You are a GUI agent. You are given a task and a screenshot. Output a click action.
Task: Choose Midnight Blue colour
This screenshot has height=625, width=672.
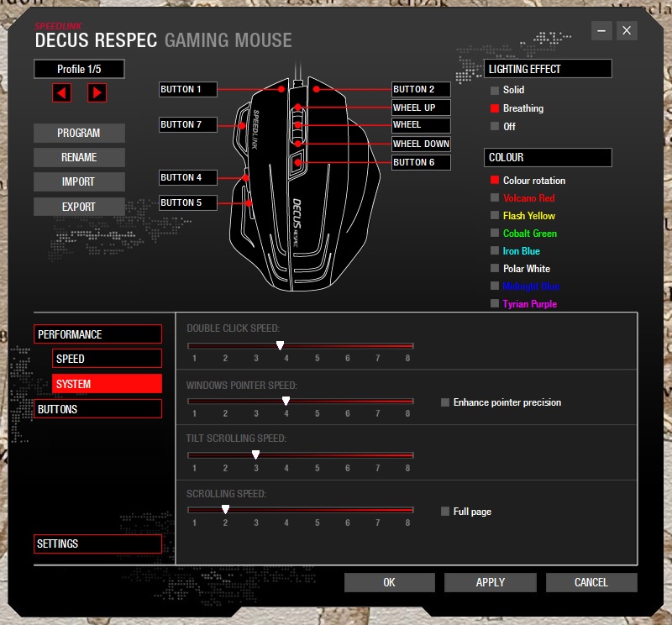495,286
